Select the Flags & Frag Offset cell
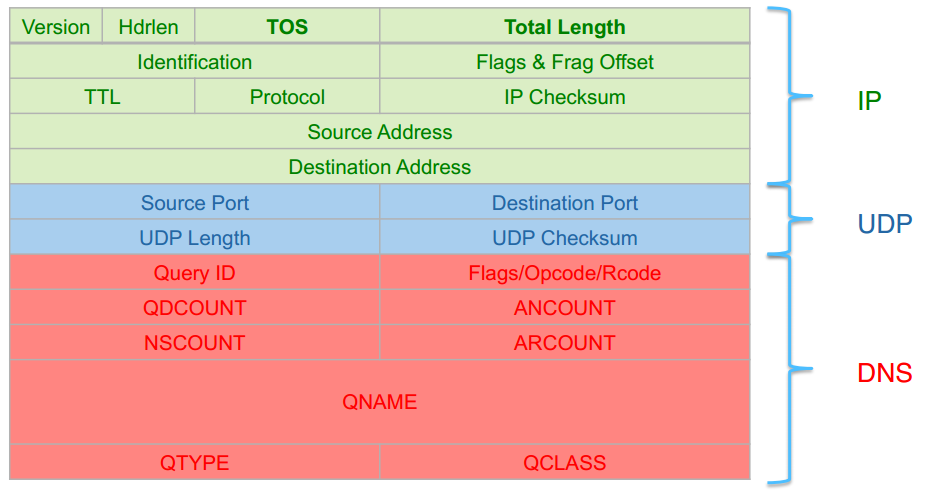 564,62
